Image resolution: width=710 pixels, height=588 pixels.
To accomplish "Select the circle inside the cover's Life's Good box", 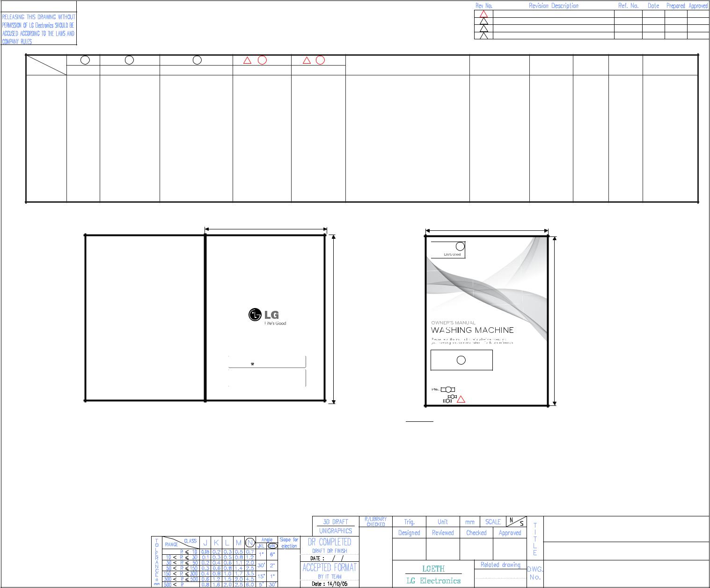I will point(460,246).
